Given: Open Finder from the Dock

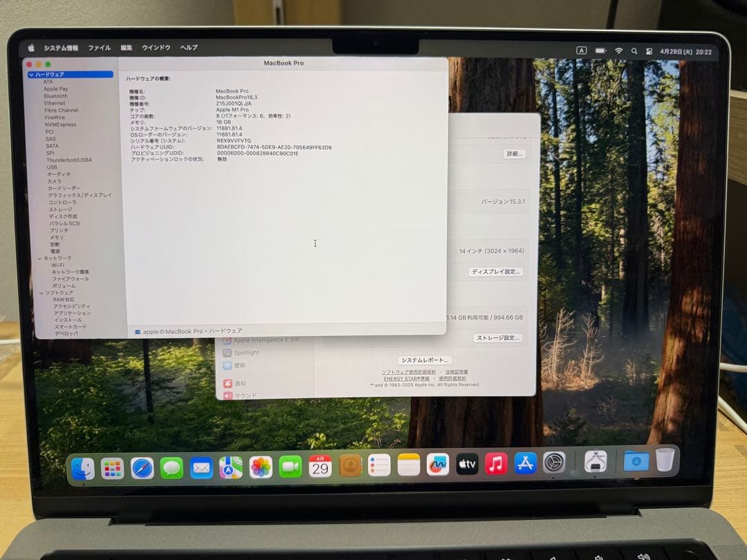Looking at the screenshot, I should pyautogui.click(x=83, y=468).
